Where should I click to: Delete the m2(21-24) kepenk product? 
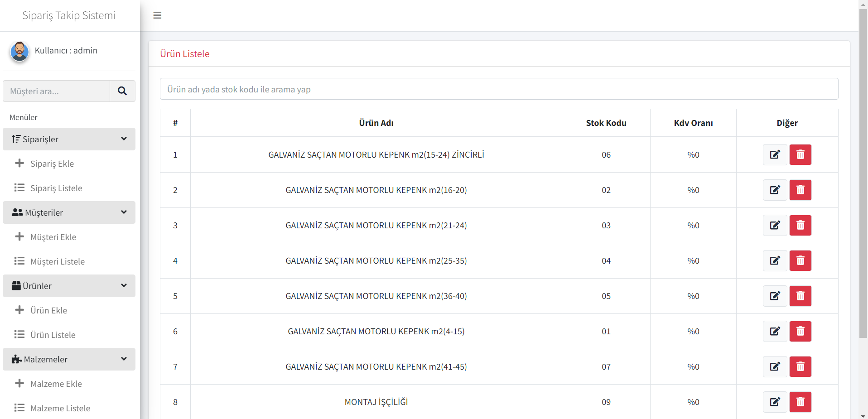point(800,225)
